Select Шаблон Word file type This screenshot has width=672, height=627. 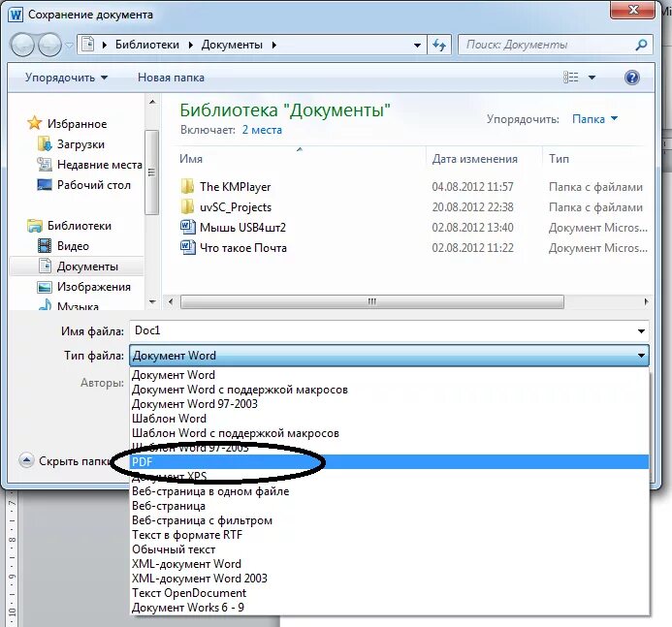390,419
